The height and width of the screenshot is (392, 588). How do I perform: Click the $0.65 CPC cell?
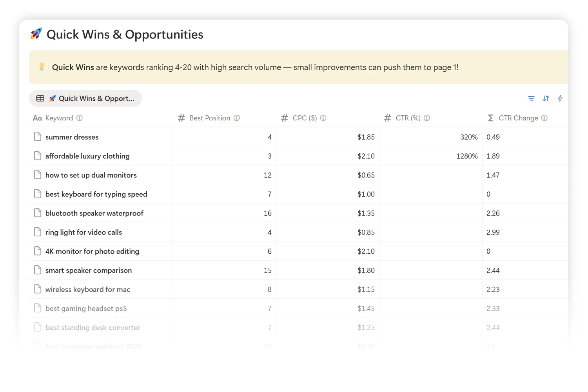click(328, 175)
